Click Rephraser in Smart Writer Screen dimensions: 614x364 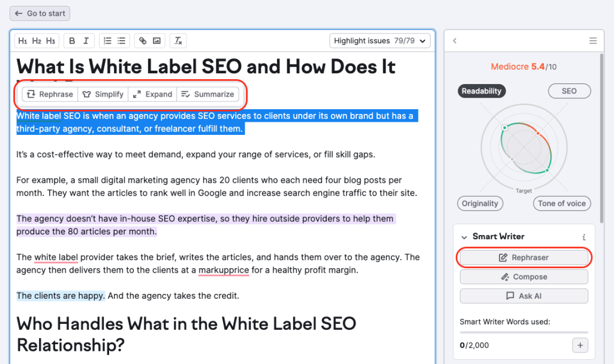point(524,258)
